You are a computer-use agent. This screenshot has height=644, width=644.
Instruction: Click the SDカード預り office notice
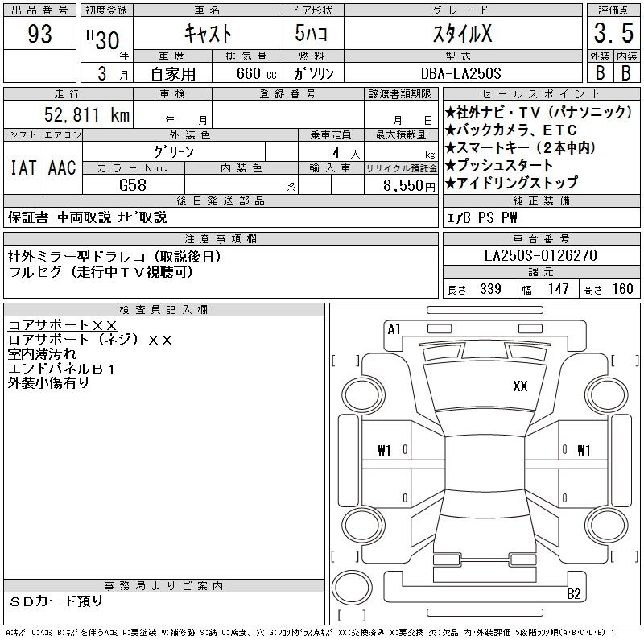[56, 601]
